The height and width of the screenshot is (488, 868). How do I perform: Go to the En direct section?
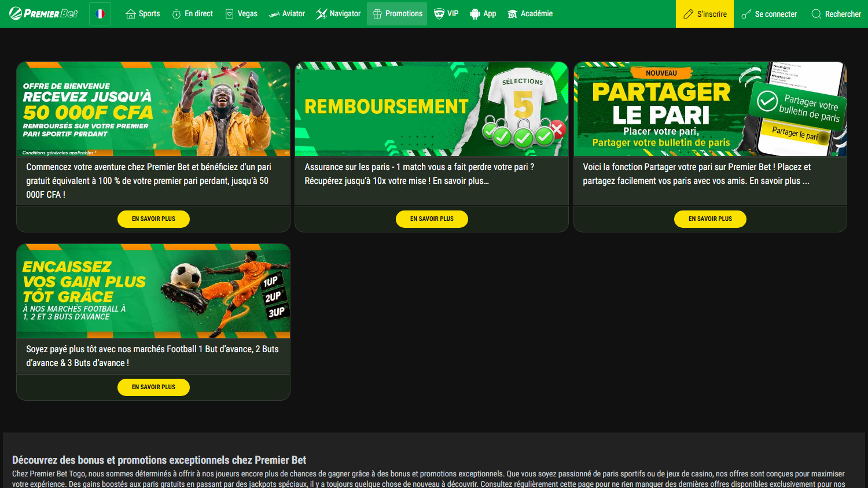193,14
